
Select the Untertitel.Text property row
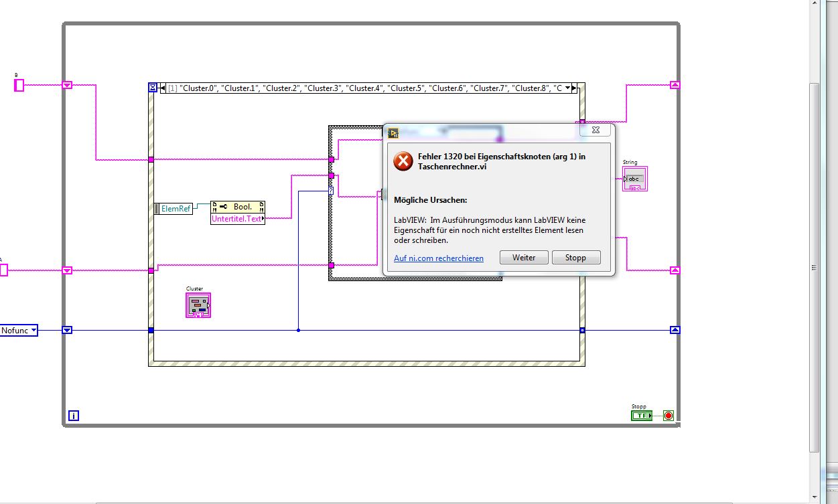(238, 218)
